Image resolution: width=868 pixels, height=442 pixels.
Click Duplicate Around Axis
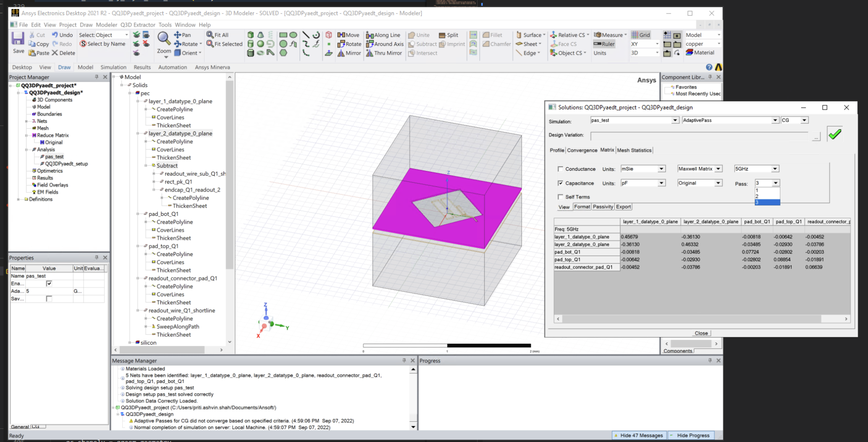click(385, 44)
